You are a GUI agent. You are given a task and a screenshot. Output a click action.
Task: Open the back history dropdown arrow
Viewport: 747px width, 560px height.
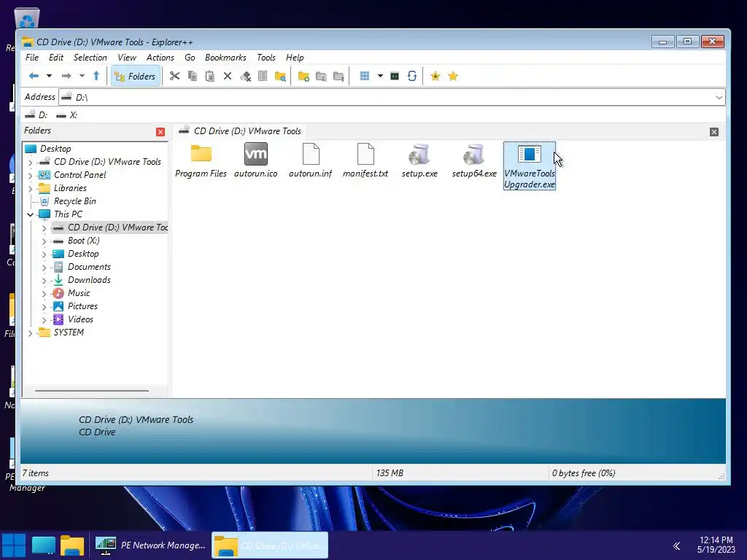(x=49, y=76)
